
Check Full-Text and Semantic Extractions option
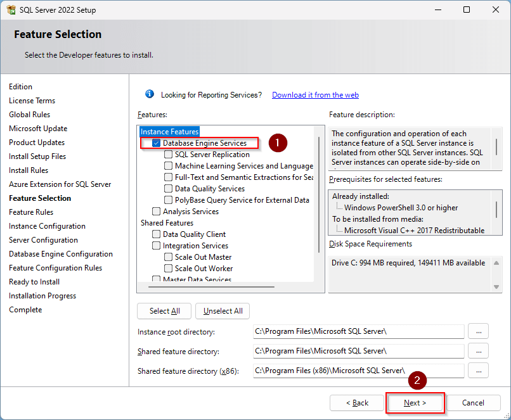(x=169, y=177)
